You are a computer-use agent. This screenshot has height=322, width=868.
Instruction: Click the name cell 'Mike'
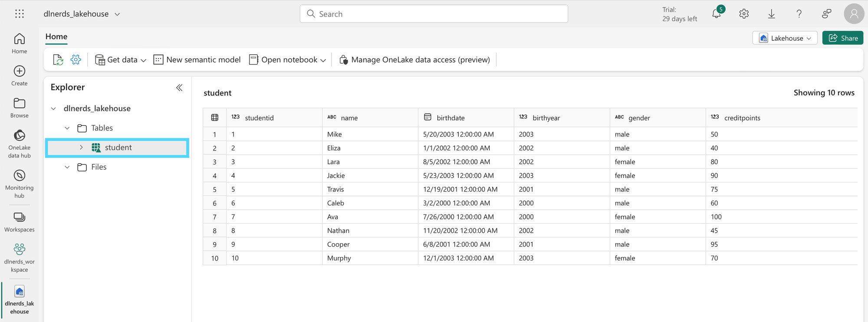[x=370, y=134]
